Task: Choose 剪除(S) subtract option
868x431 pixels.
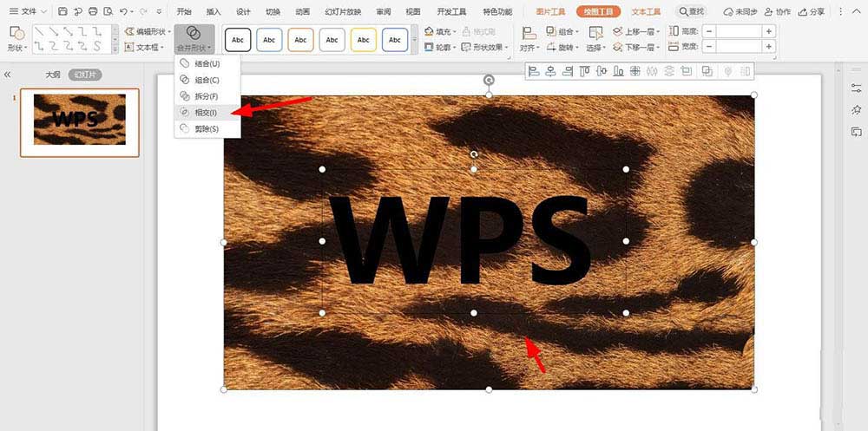Action: [x=207, y=128]
